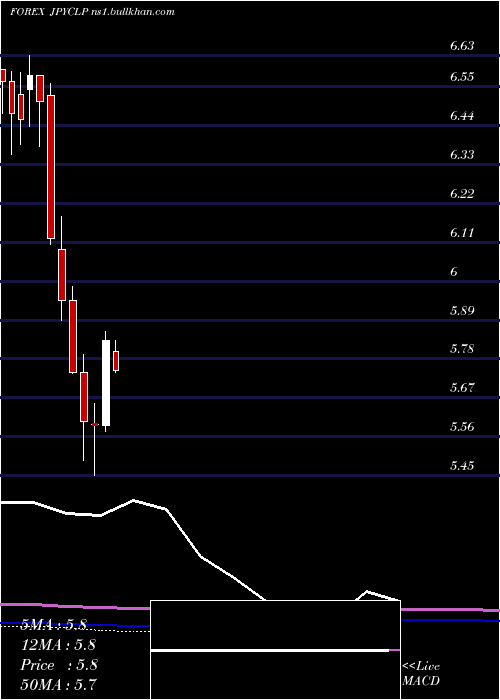Click the '12MA : 5.8' legend entry

[58, 645]
